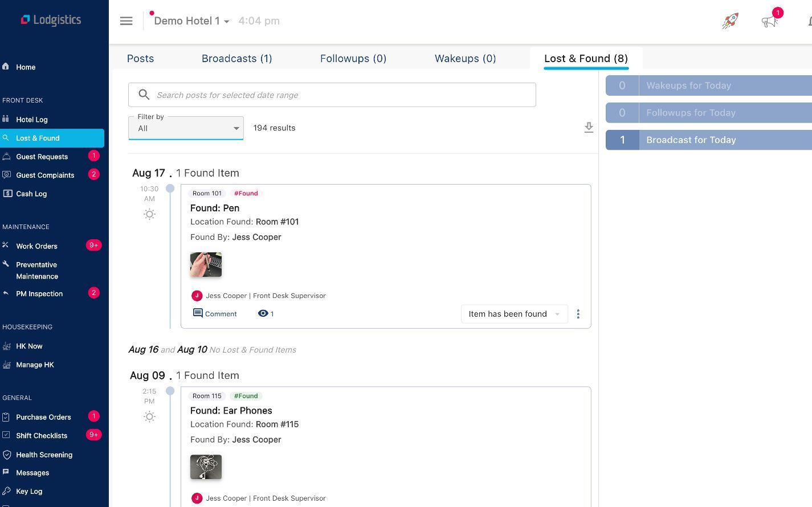The height and width of the screenshot is (507, 812).
Task: Expand the Demo Hotel 1 selector
Action: click(x=191, y=21)
